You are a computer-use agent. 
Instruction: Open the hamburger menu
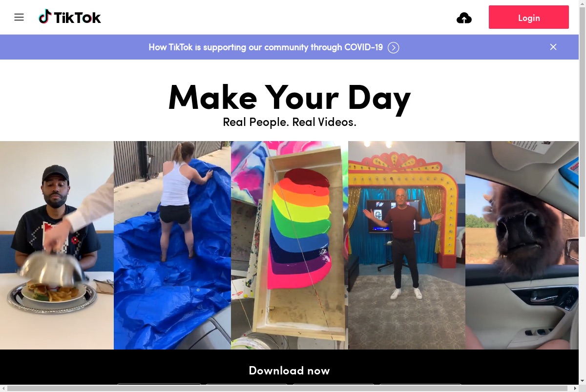tap(19, 18)
